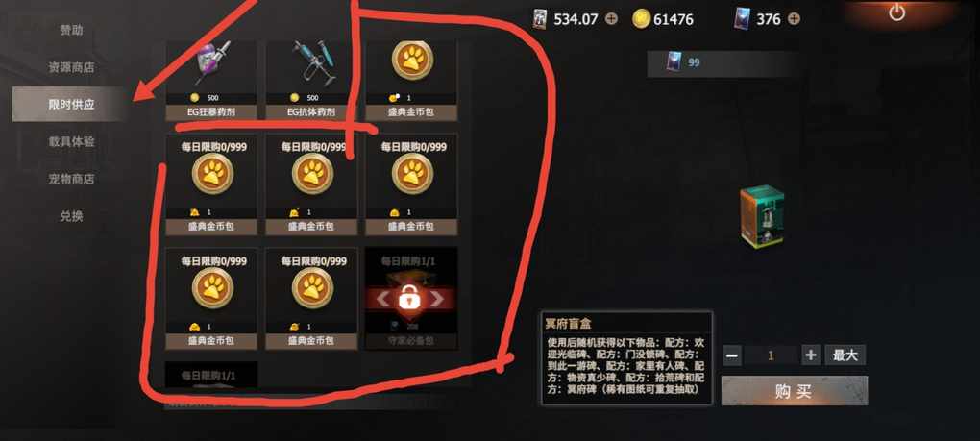Select the EG抗体药剂 syringe item

[x=311, y=80]
